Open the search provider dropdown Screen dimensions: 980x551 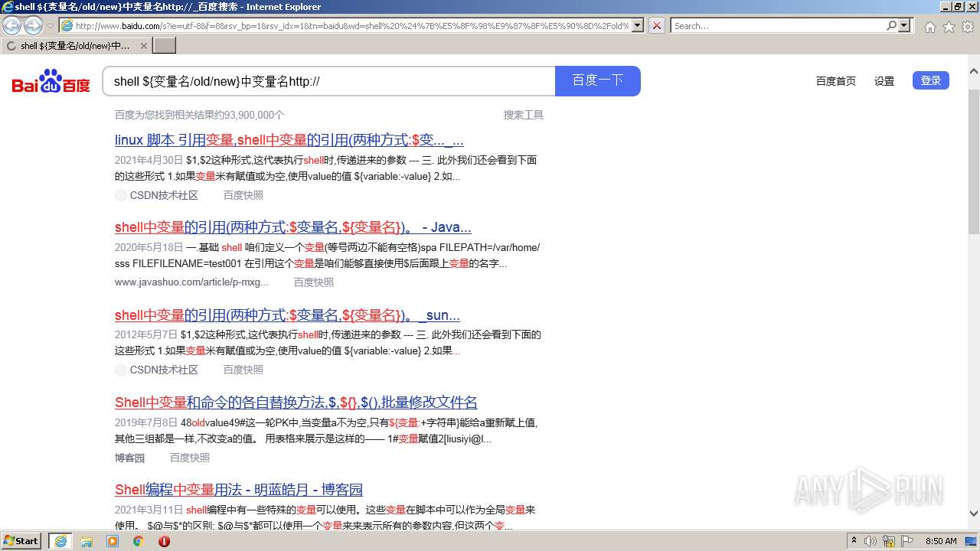pos(905,25)
